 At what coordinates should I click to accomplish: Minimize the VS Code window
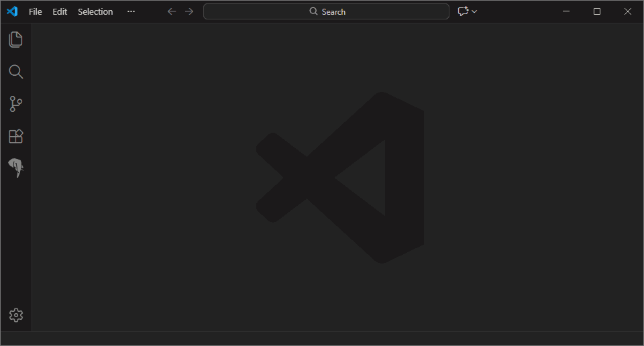click(x=566, y=11)
